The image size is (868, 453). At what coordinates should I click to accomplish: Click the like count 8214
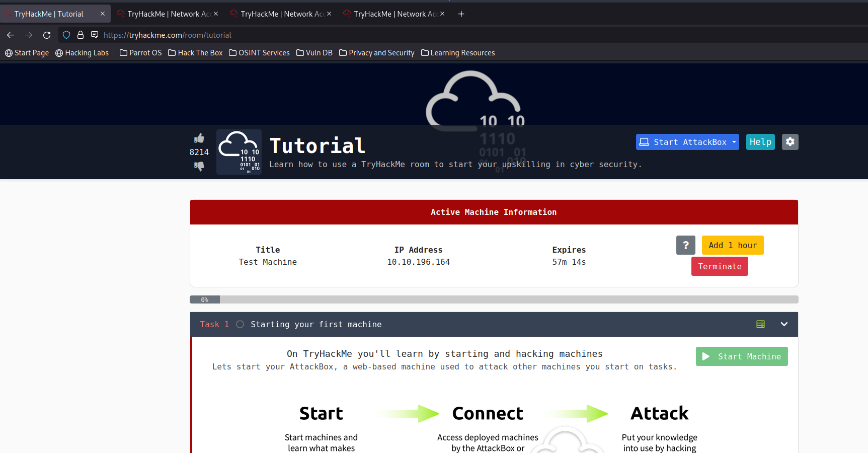point(199,152)
